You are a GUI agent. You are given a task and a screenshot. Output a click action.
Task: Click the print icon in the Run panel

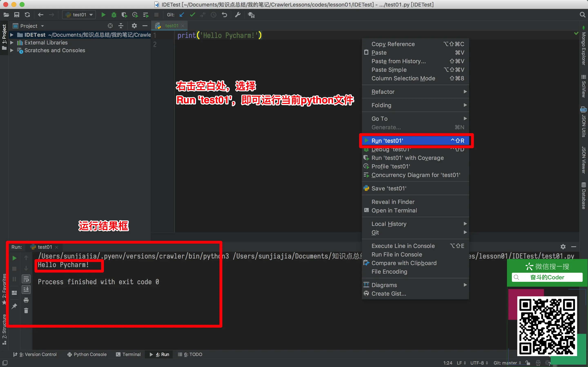[x=26, y=300]
